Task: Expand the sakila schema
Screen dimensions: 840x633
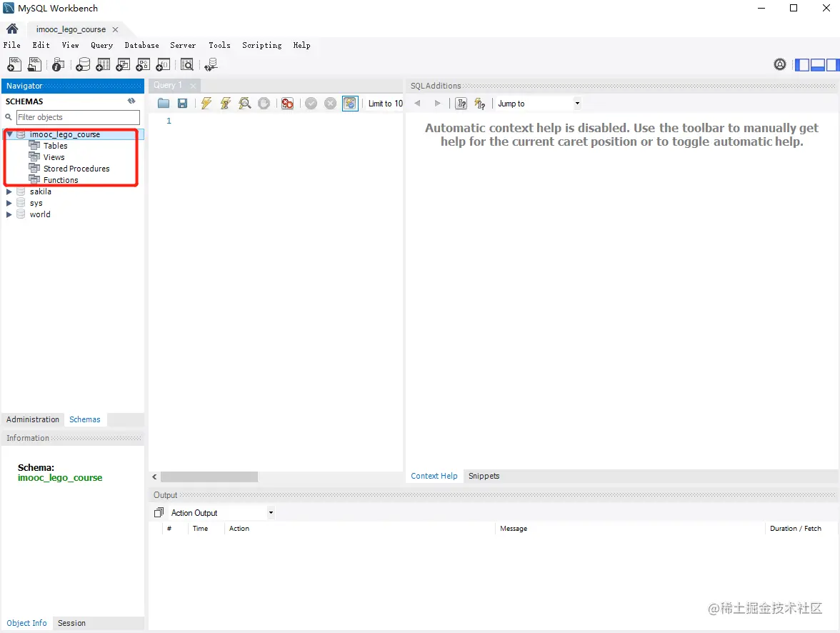Action: click(x=9, y=191)
